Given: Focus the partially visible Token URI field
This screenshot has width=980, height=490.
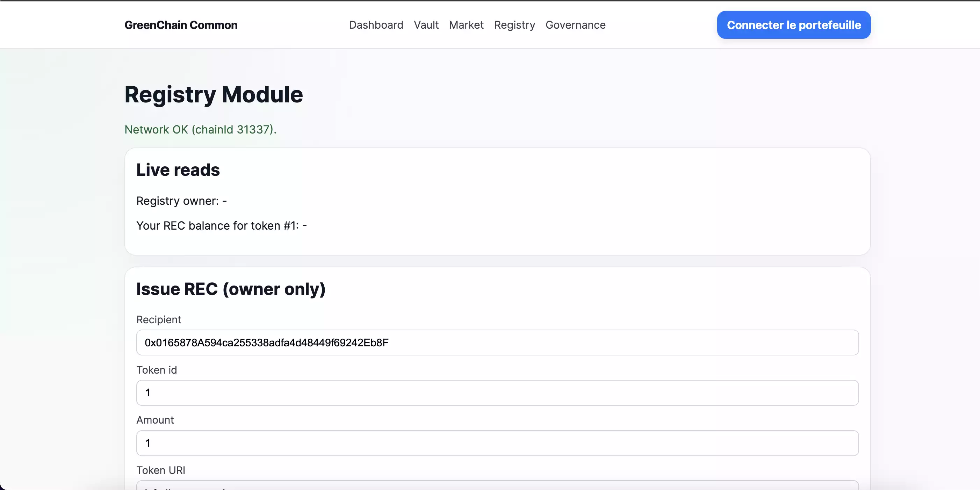Looking at the screenshot, I should pyautogui.click(x=497, y=486).
